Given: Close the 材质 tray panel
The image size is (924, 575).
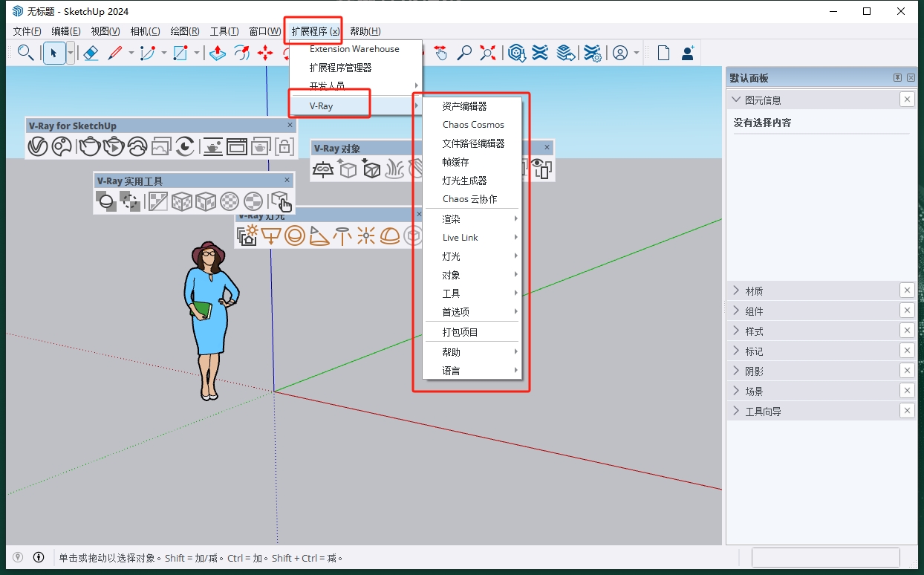Looking at the screenshot, I should 907,290.
